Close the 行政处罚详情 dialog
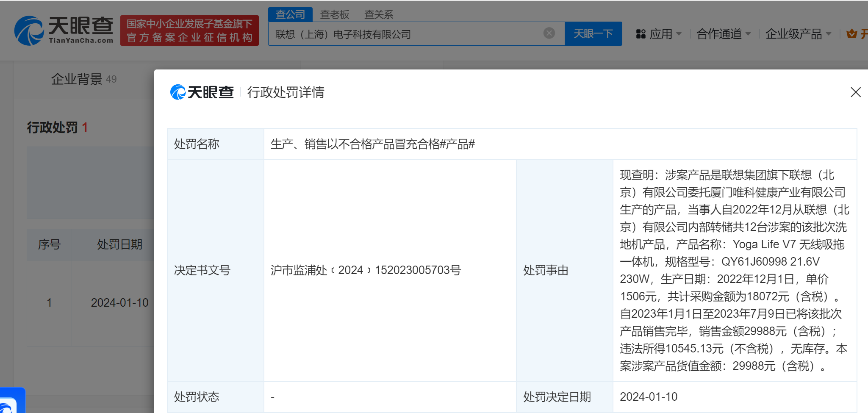Viewport: 868px width, 413px height. click(855, 92)
